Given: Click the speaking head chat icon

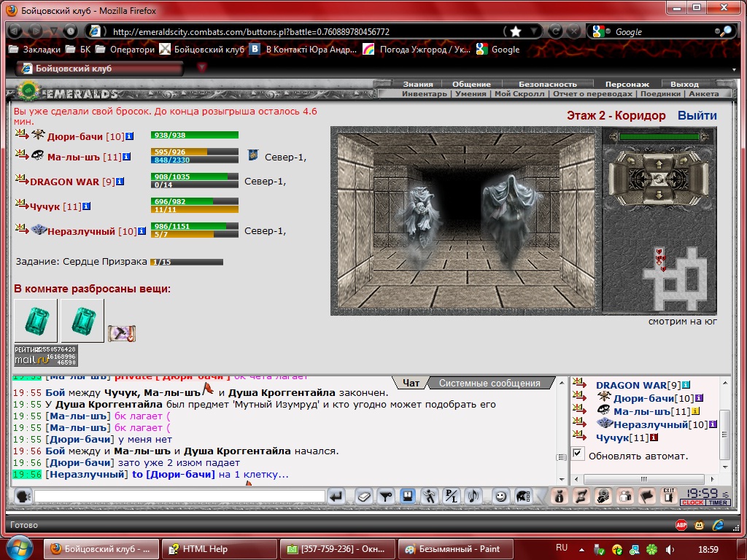Looking at the screenshot, I should coord(23,497).
